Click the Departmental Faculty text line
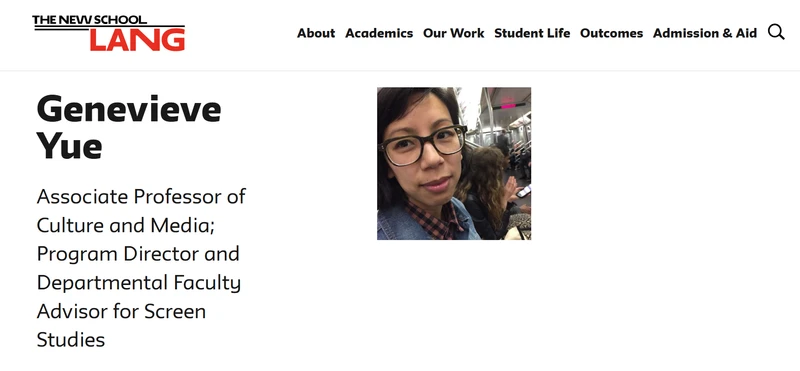 pyautogui.click(x=139, y=283)
